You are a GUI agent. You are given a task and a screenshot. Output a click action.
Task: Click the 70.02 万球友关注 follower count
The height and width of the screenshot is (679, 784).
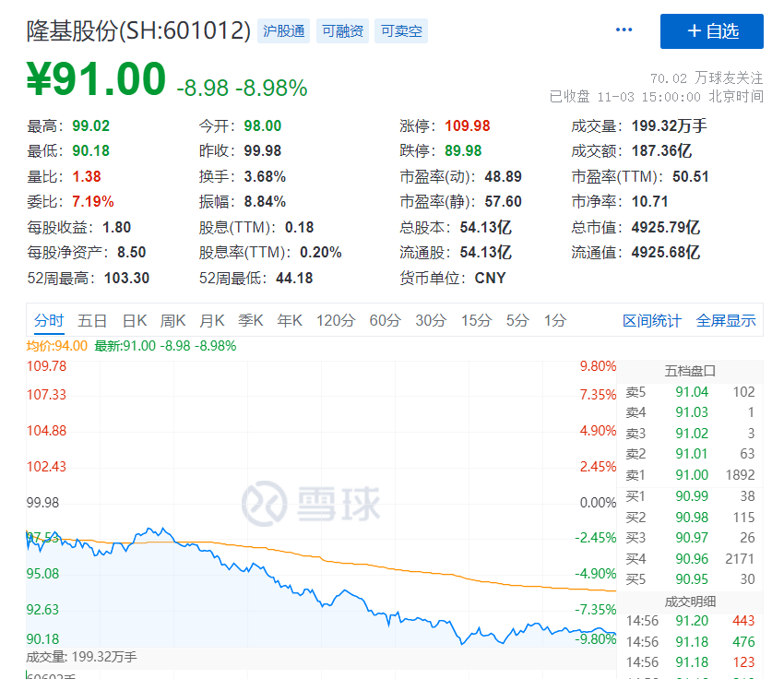point(706,78)
